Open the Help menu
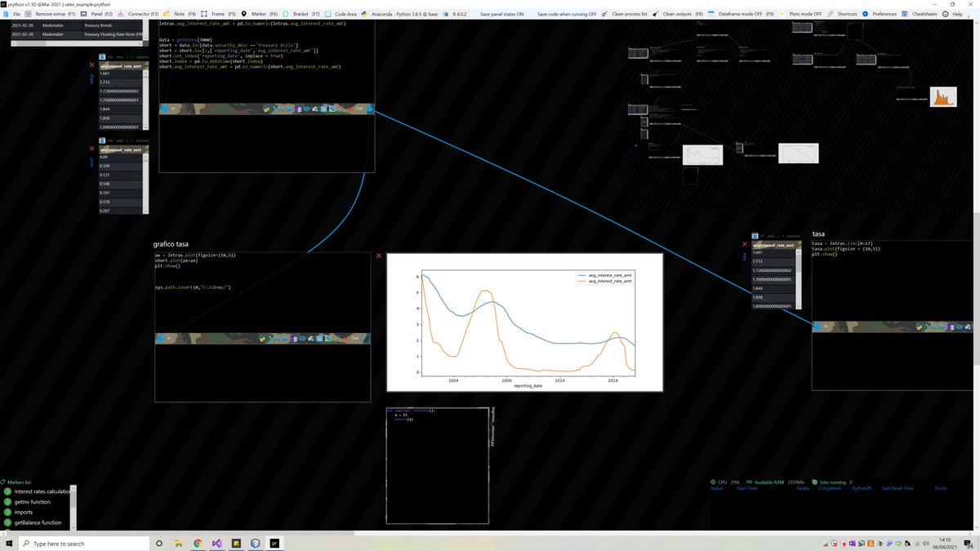This screenshot has width=980, height=551. click(953, 14)
